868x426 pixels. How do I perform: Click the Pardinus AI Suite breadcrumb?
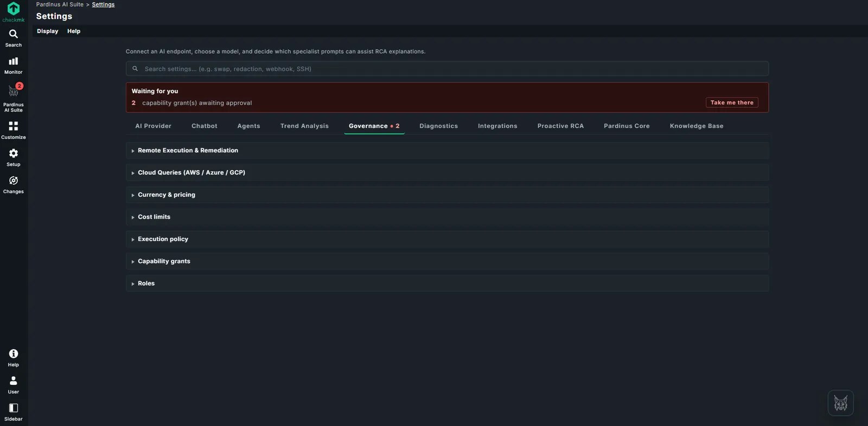[x=60, y=4]
